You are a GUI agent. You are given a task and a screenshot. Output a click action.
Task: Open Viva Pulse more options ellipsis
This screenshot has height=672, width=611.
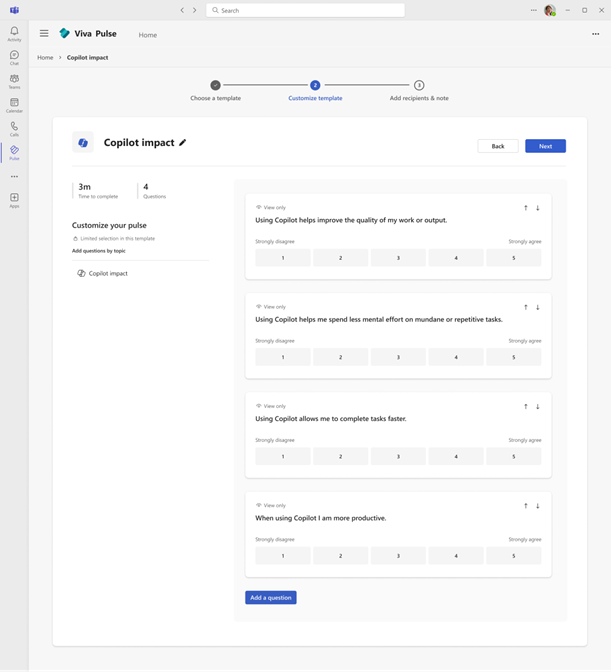[x=596, y=34]
